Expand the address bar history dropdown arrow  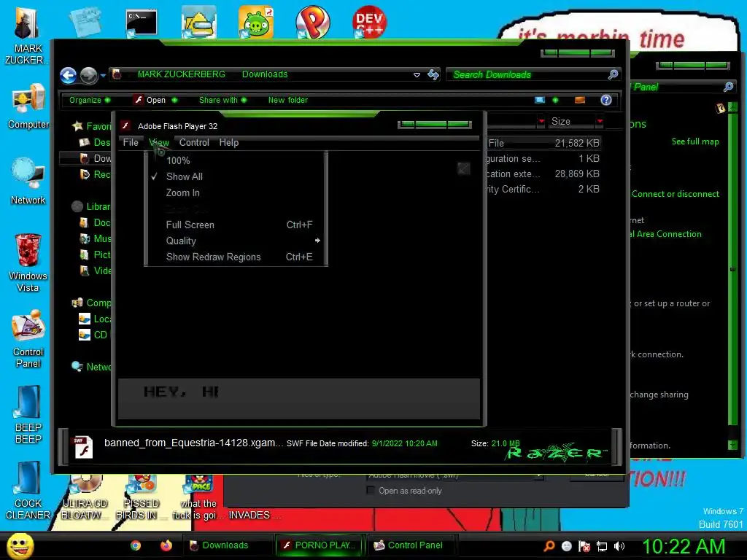click(417, 75)
